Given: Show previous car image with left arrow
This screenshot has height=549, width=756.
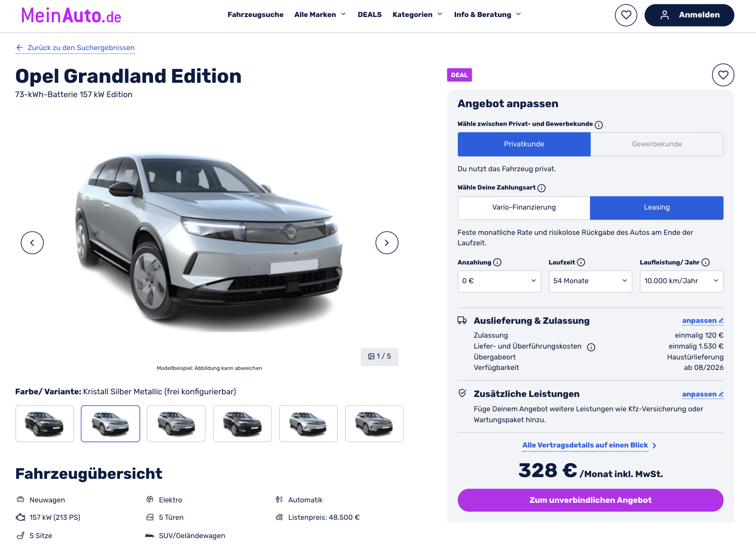Looking at the screenshot, I should click(x=32, y=243).
